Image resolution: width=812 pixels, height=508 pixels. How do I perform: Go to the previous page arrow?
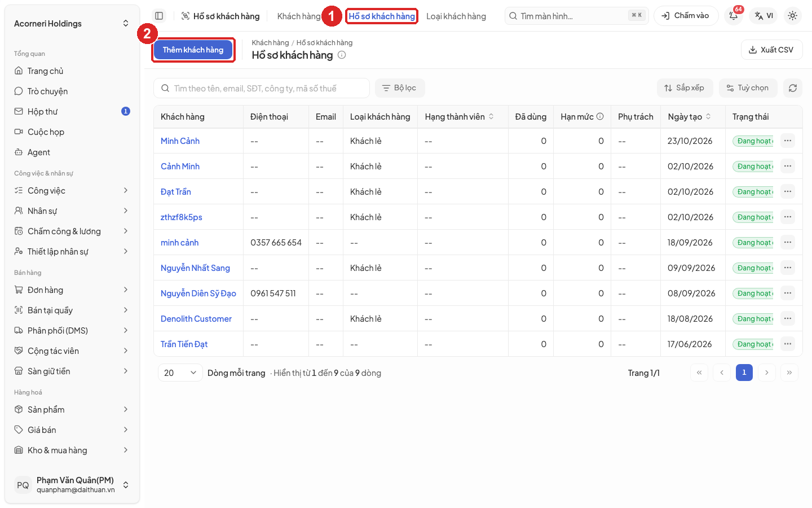pyautogui.click(x=722, y=373)
